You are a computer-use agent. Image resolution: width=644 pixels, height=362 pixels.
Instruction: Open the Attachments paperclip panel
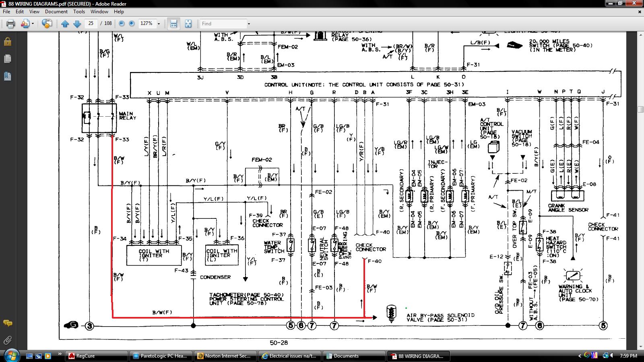click(7, 340)
